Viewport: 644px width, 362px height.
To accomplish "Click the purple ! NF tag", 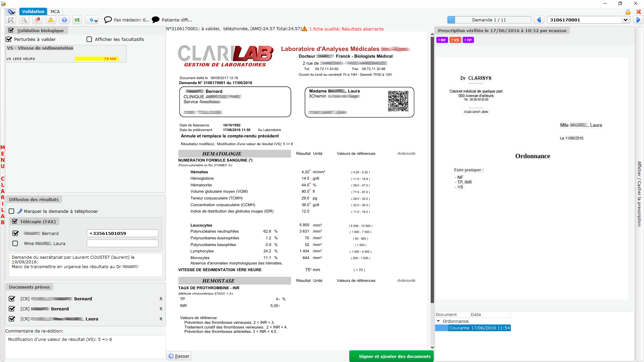I will tap(442, 40).
